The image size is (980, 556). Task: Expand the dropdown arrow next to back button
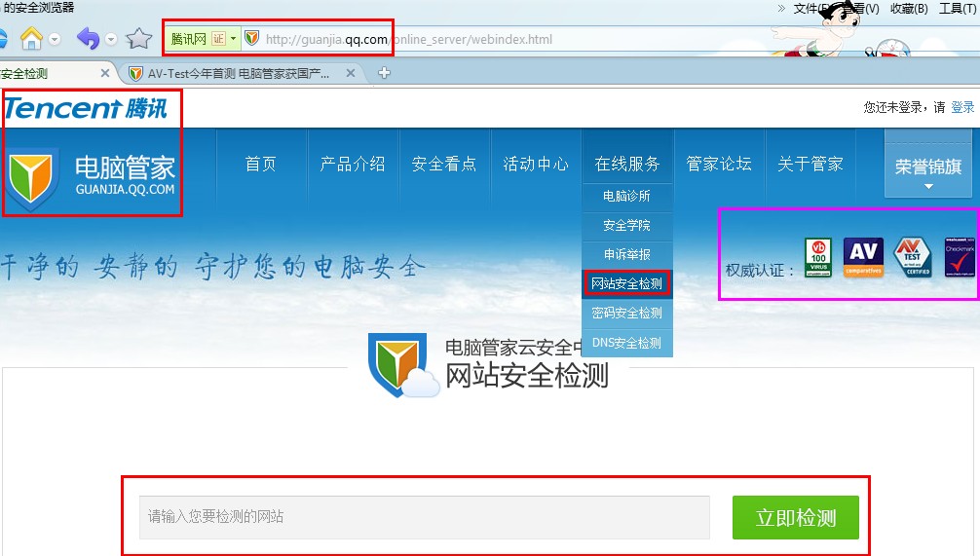coord(111,39)
